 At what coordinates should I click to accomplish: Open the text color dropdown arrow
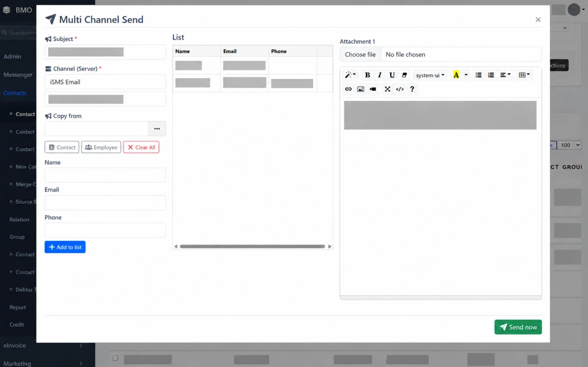466,75
